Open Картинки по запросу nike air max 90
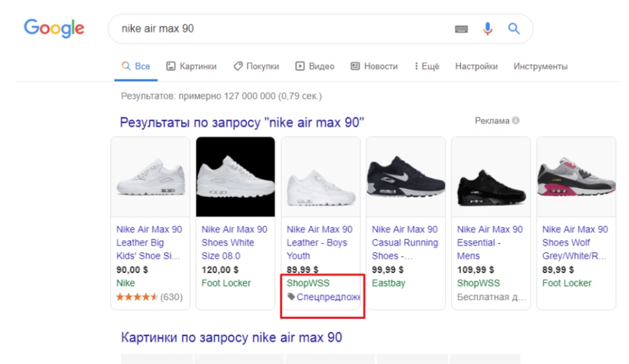Image resolution: width=629 pixels, height=364 pixels. pos(231,338)
